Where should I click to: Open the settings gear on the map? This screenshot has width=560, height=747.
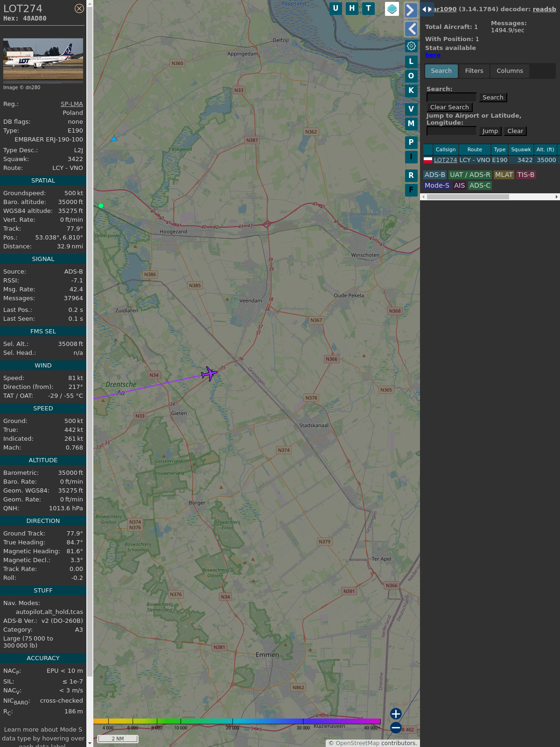point(411,46)
